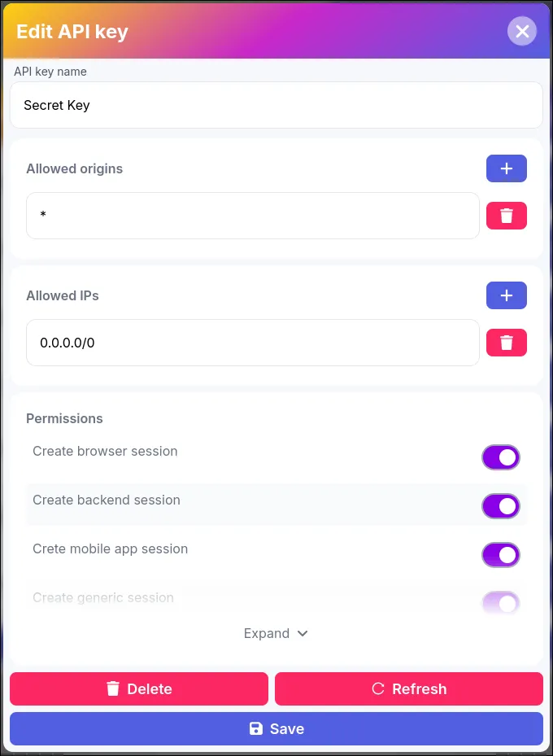
Task: Toggle off Create backend session
Action: click(500, 505)
